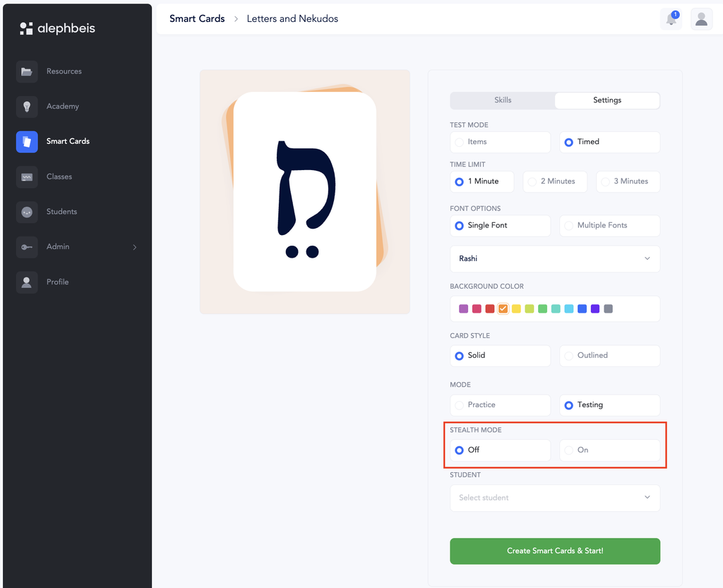Image resolution: width=723 pixels, height=588 pixels.
Task: Click the Academy lightbulb icon
Action: (x=27, y=107)
